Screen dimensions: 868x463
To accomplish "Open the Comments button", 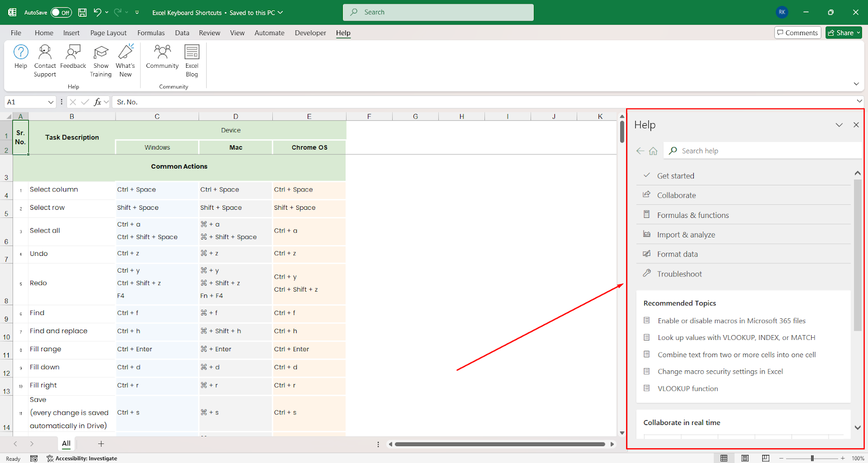I will (797, 33).
